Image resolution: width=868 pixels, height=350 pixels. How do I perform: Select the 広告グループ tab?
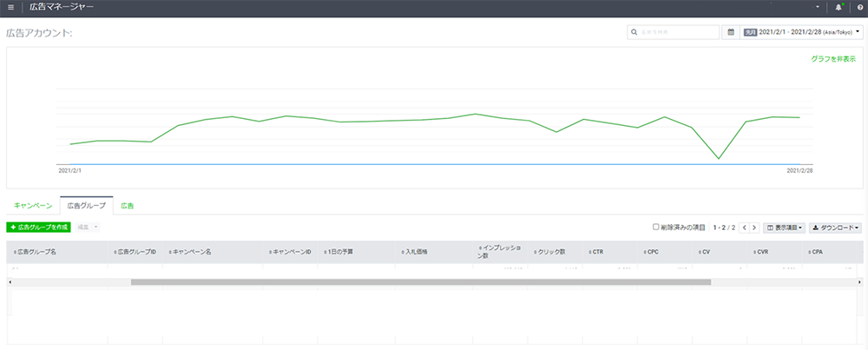86,206
